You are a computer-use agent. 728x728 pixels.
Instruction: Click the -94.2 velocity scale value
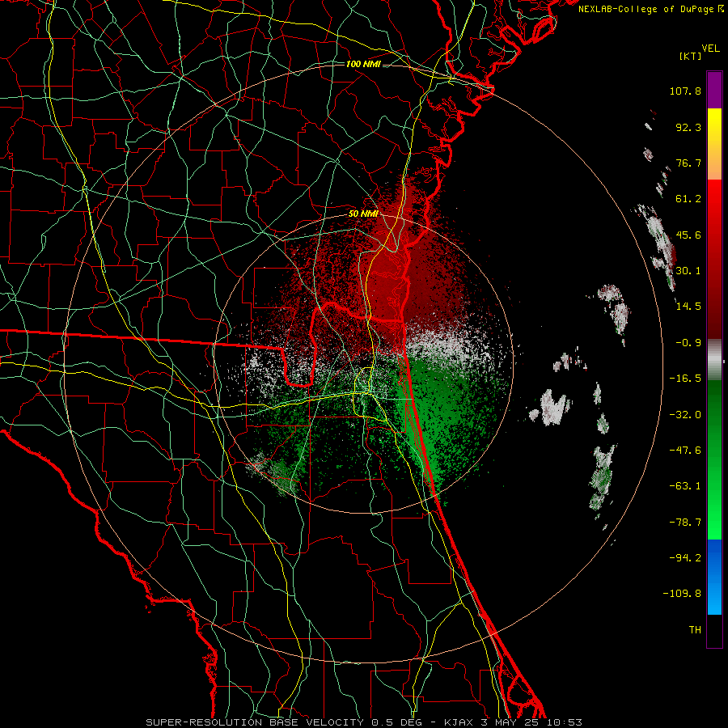[685, 558]
